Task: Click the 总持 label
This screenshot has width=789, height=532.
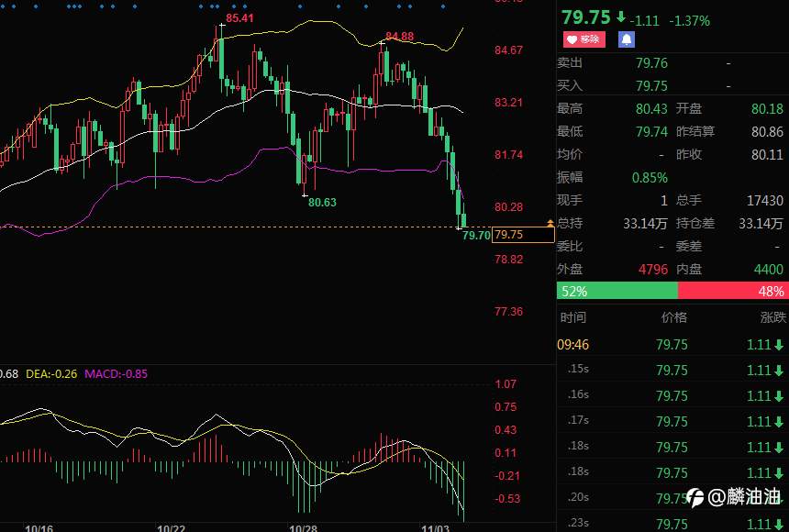Action: point(570,223)
